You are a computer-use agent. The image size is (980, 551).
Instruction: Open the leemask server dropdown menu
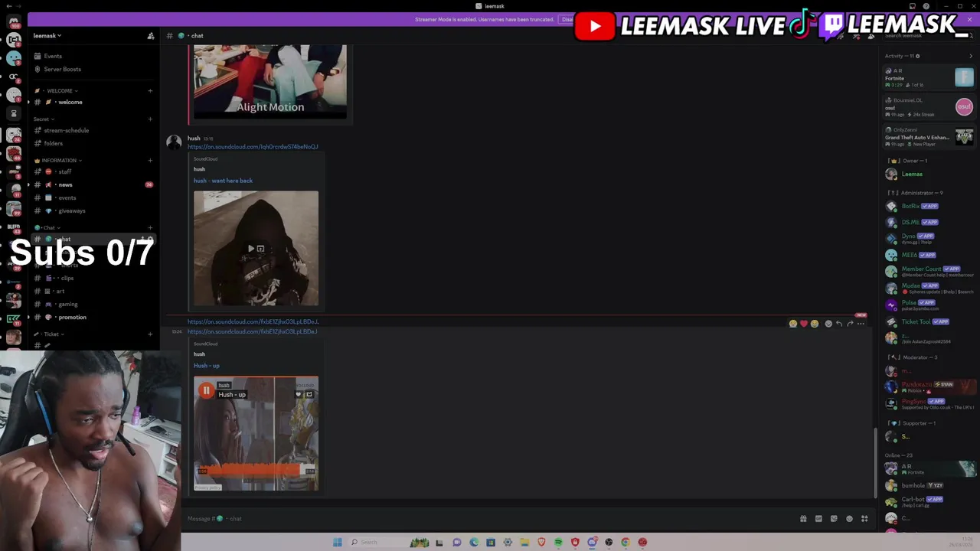[x=47, y=36]
